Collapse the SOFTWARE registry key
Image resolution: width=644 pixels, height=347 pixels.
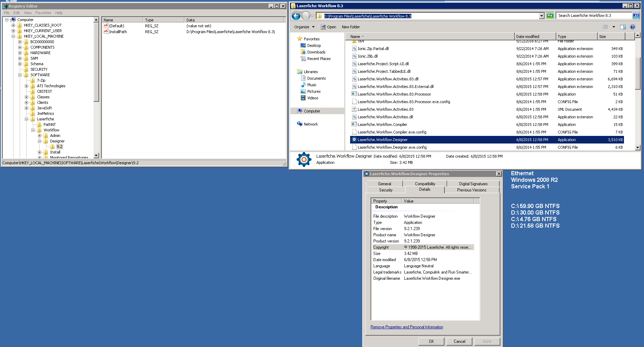20,75
